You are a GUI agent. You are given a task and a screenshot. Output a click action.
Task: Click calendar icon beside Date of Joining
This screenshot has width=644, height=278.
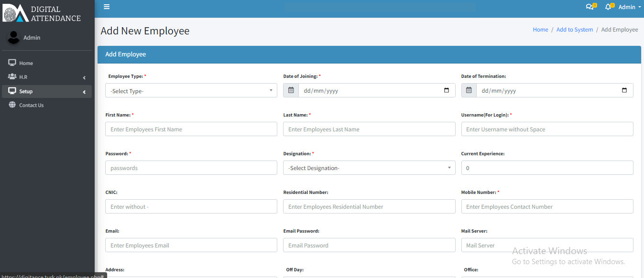(291, 90)
